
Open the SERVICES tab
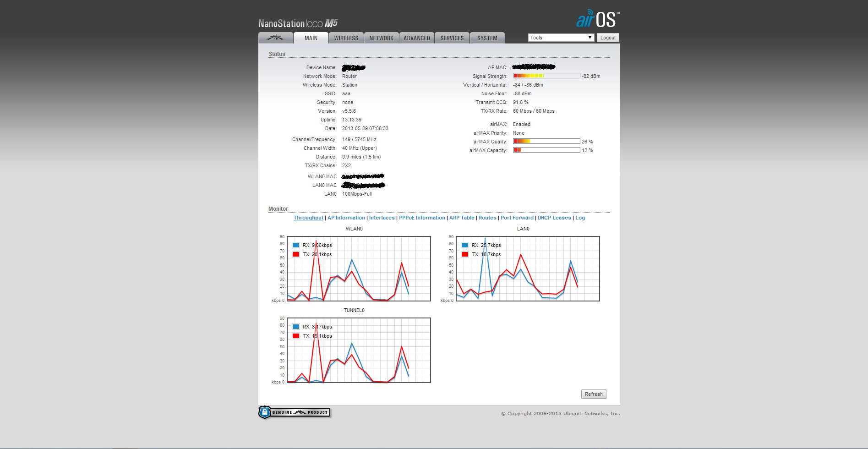click(452, 38)
